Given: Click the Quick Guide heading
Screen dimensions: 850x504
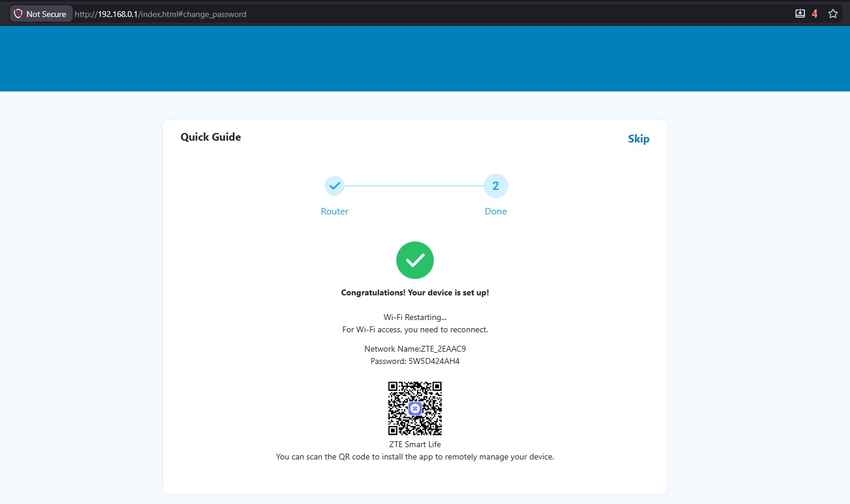Looking at the screenshot, I should 210,137.
